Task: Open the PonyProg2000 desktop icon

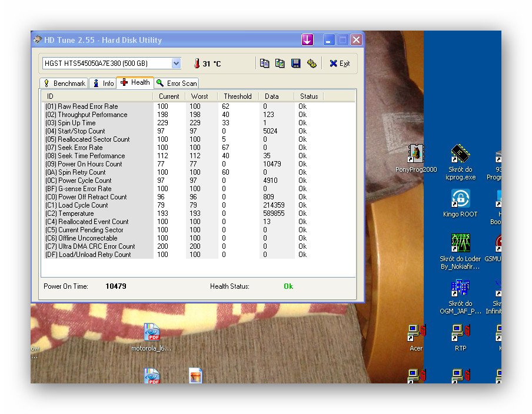Action: click(x=416, y=159)
